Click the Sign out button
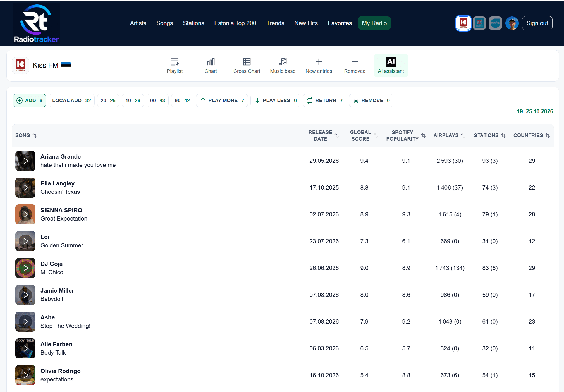The image size is (564, 392). (x=537, y=23)
